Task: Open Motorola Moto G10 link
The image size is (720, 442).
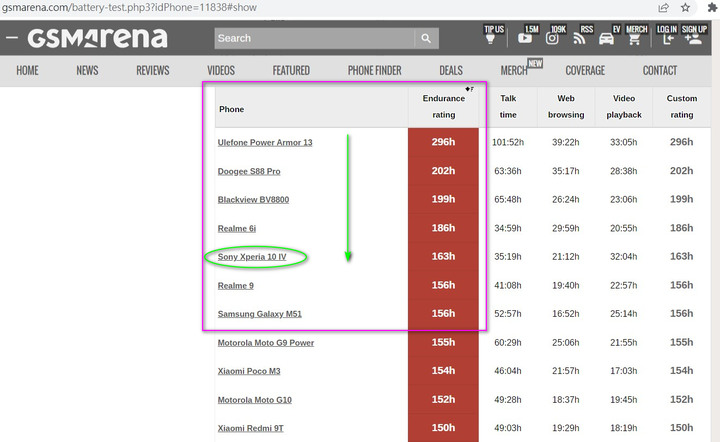Action: [254, 400]
